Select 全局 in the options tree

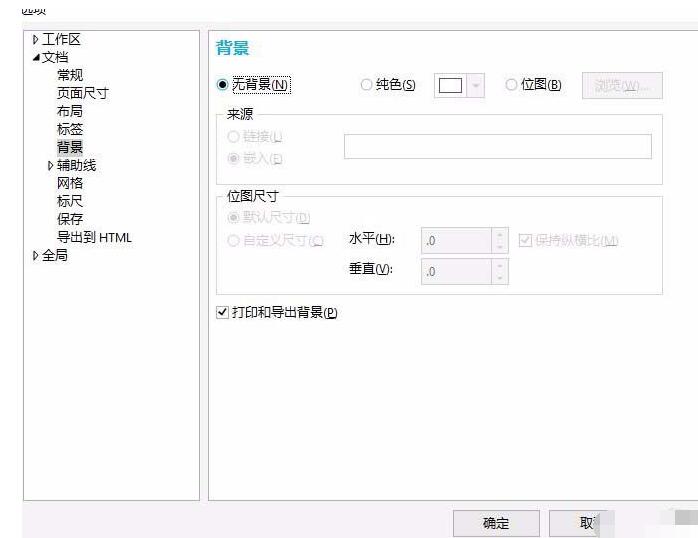55,255
